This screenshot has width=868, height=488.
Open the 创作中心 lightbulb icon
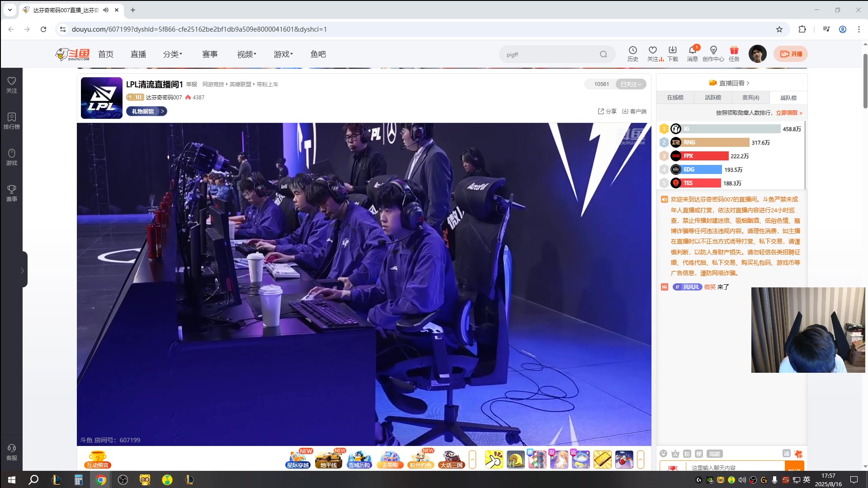point(713,54)
